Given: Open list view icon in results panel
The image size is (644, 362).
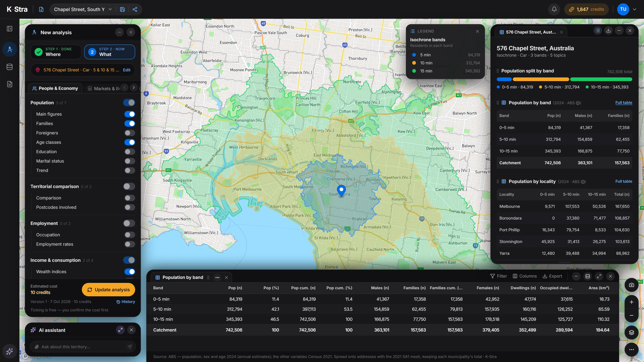Looking at the screenshot, I should coord(598,31).
